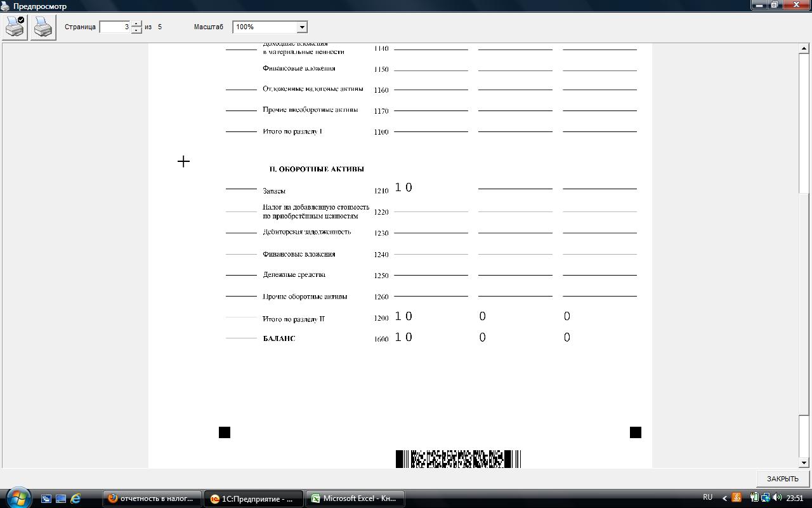This screenshot has height=508, width=812.
Task: Click the Запасы value 1 0
Action: click(x=403, y=187)
